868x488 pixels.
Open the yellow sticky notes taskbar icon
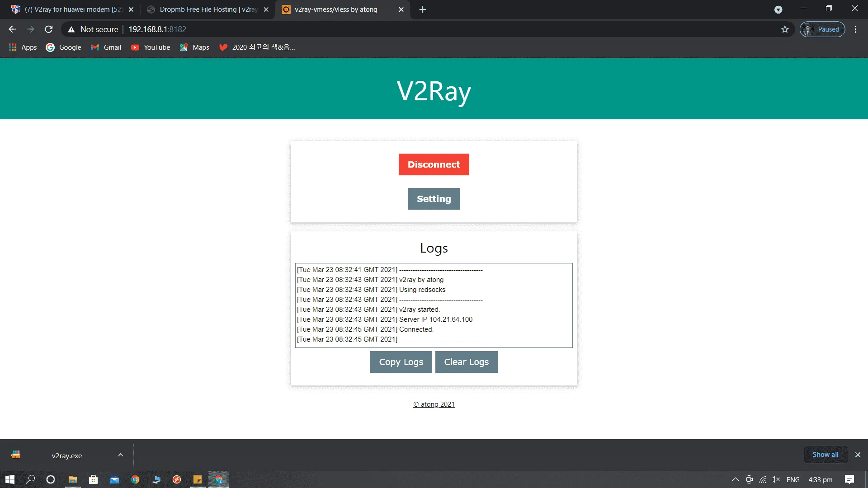pyautogui.click(x=198, y=479)
